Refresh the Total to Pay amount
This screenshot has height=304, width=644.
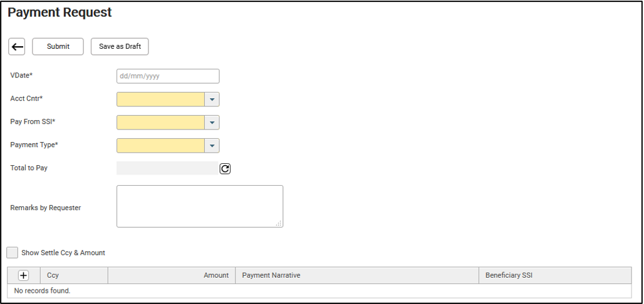[x=225, y=169]
